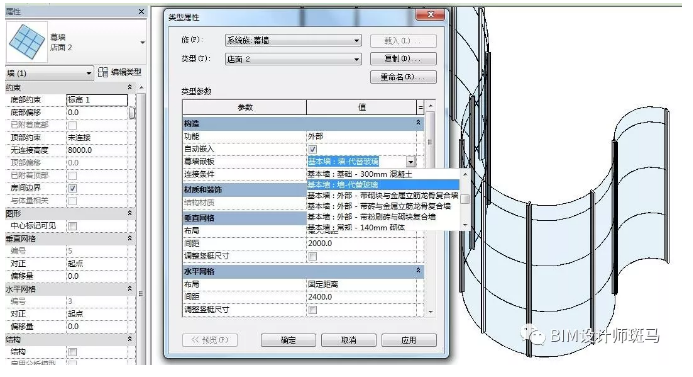Click the 底部偏移 value 0.0

[97, 113]
